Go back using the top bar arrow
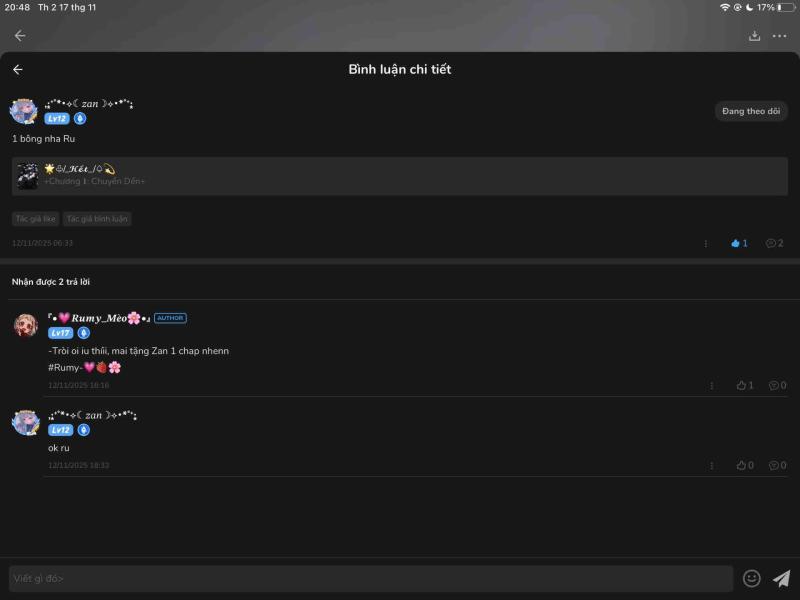Image resolution: width=800 pixels, height=600 pixels. (20, 36)
